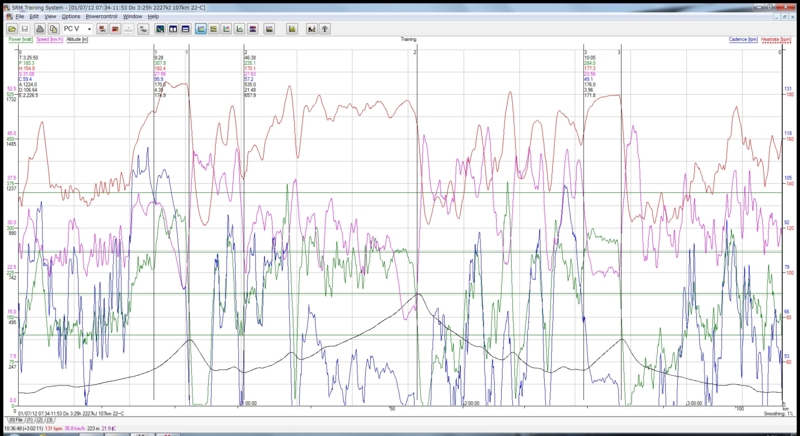Image resolution: width=800 pixels, height=436 pixels.
Task: Click the '131 bpm' status bar value
Action: pyautogui.click(x=54, y=429)
